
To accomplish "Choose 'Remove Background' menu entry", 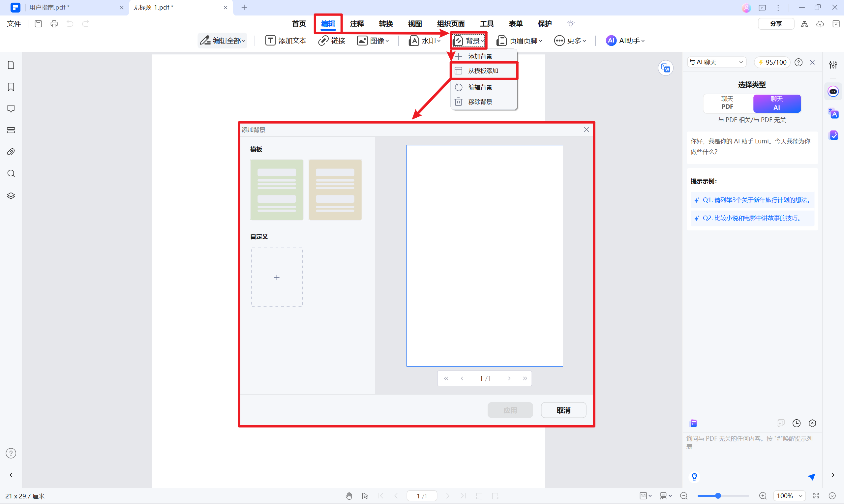I will (480, 102).
